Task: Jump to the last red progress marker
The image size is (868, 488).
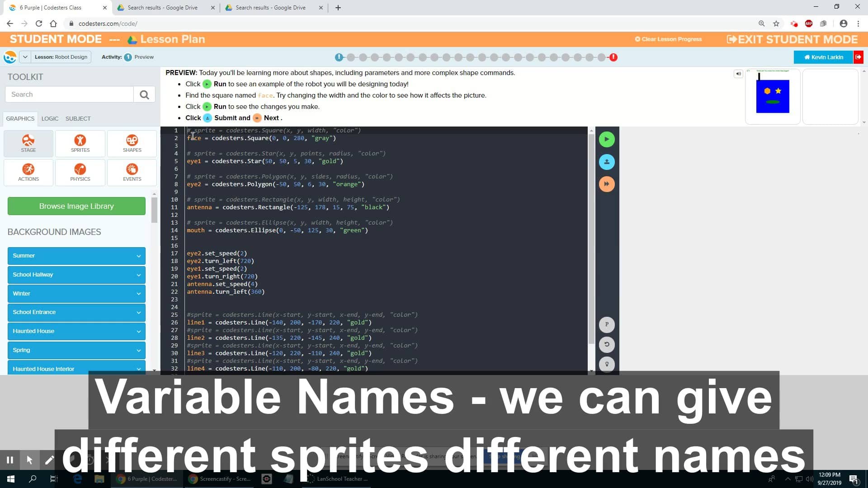Action: [x=613, y=57]
